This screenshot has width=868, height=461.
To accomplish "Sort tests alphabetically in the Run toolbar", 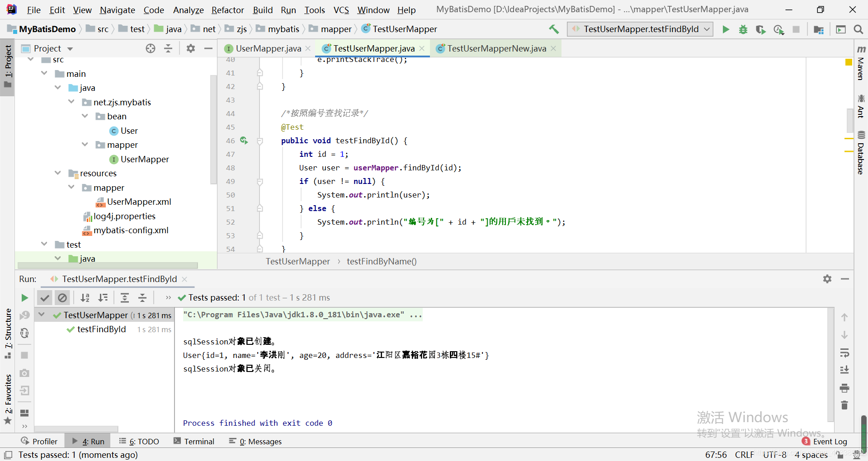I will (x=85, y=297).
